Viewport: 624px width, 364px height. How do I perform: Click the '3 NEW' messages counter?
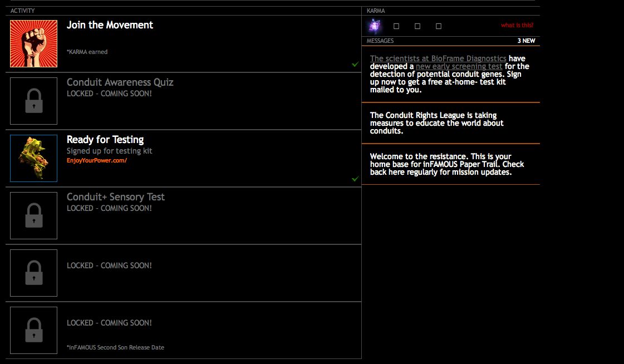(526, 41)
